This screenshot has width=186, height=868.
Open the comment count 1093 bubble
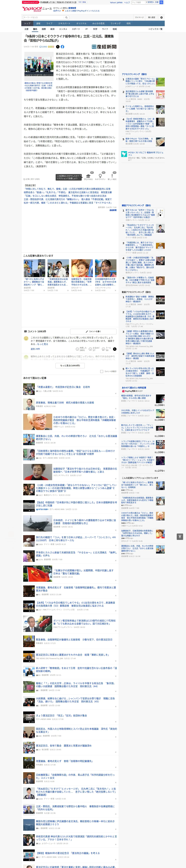coord(43,47)
